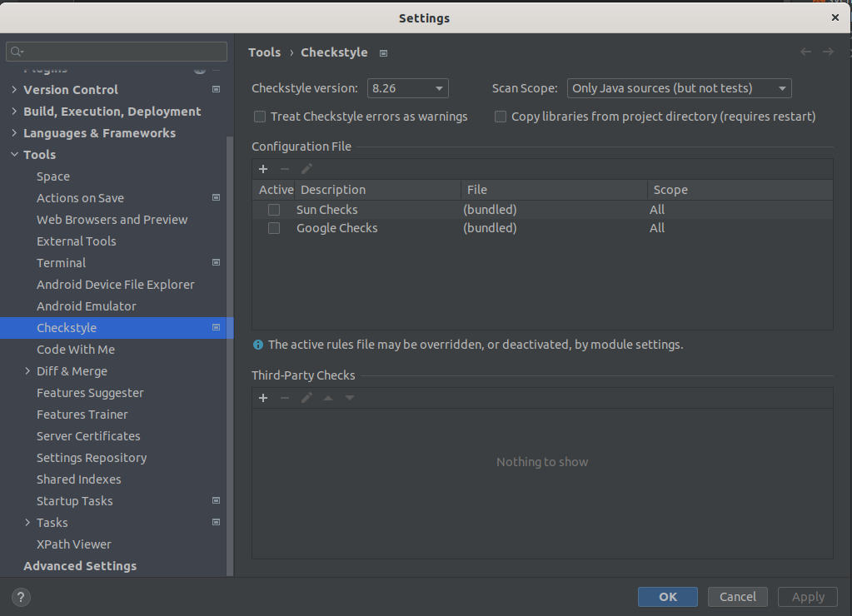This screenshot has width=852, height=616.
Task: Click the help question mark button
Action: pos(21,597)
